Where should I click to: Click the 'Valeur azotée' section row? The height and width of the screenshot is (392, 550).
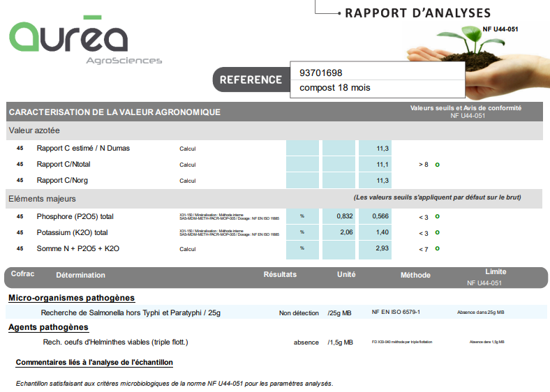(x=274, y=130)
